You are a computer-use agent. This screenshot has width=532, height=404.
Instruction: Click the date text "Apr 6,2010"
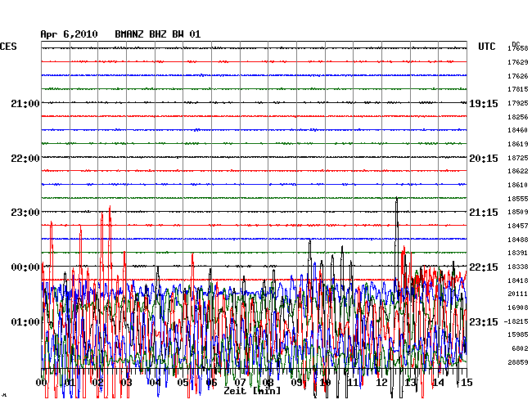coord(69,34)
